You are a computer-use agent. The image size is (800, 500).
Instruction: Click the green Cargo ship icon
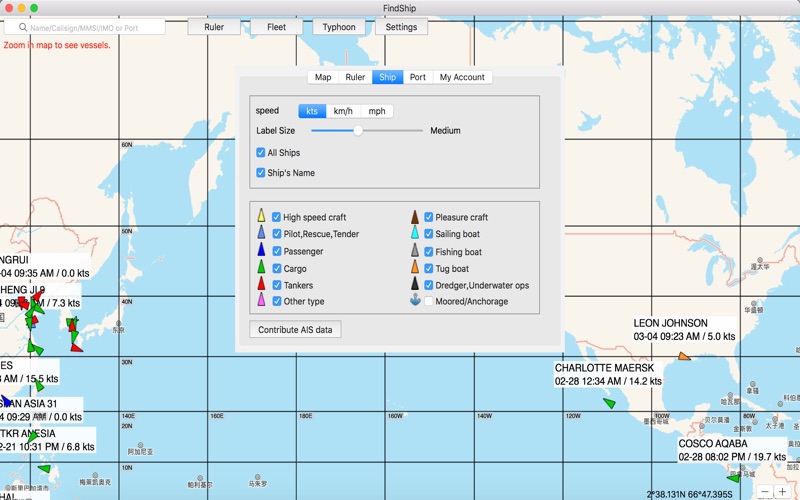262,267
